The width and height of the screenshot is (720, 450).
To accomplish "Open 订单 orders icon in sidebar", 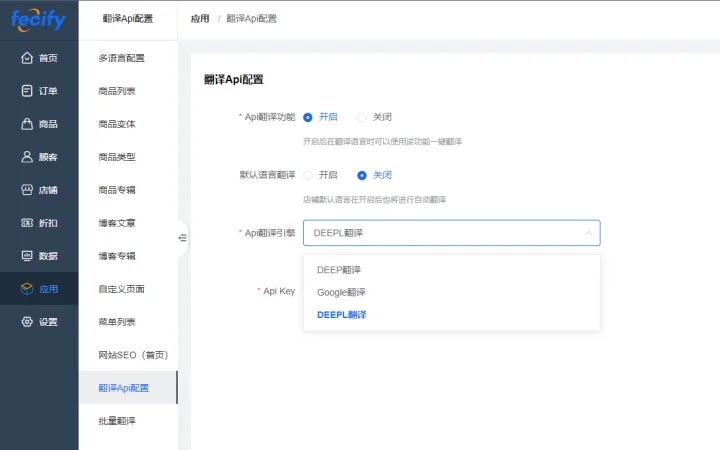I will click(27, 91).
